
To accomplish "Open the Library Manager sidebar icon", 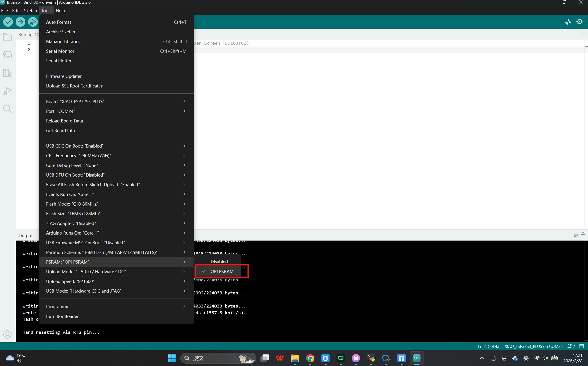I will [7, 73].
